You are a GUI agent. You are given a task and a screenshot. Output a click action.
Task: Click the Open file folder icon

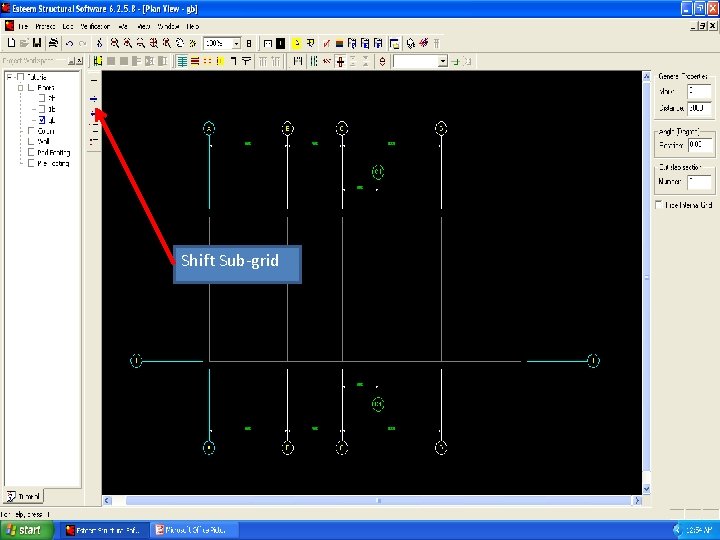(24, 43)
